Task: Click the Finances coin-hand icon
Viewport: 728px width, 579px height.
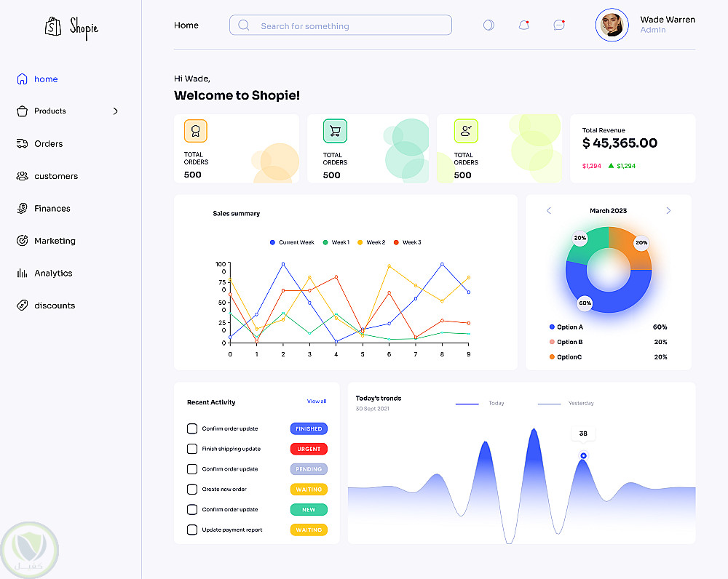Action: pyautogui.click(x=22, y=208)
